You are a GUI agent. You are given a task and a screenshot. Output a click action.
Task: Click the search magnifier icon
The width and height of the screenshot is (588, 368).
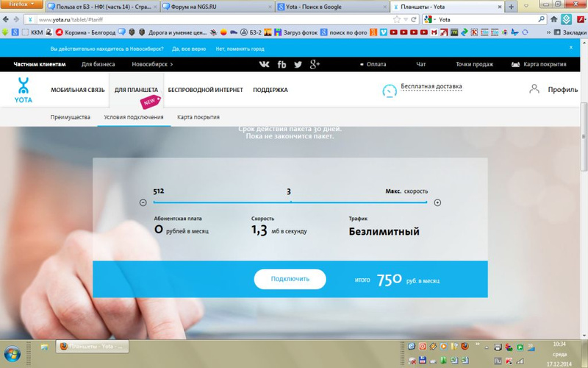tap(541, 19)
